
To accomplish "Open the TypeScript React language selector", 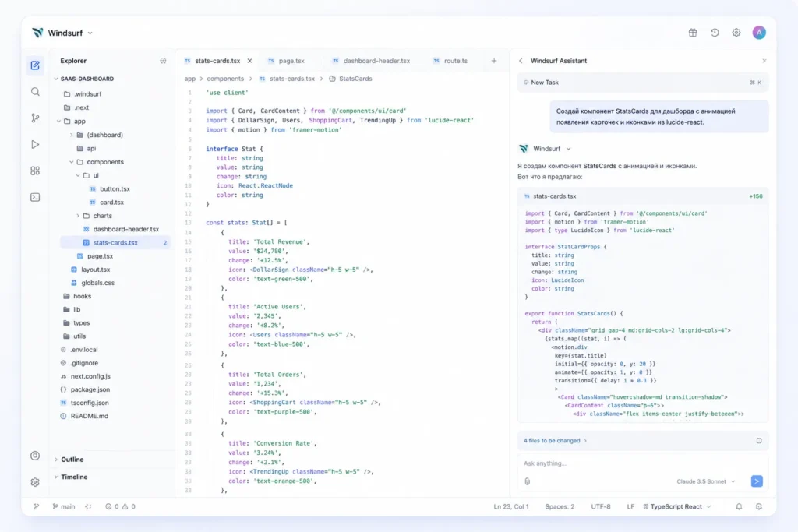I will pos(677,506).
